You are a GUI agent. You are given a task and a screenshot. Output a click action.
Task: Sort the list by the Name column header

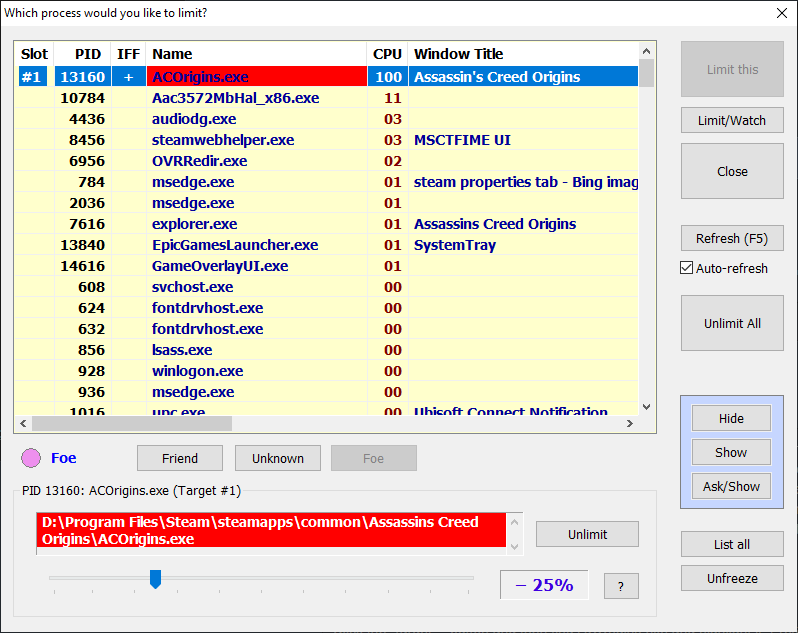click(x=256, y=54)
